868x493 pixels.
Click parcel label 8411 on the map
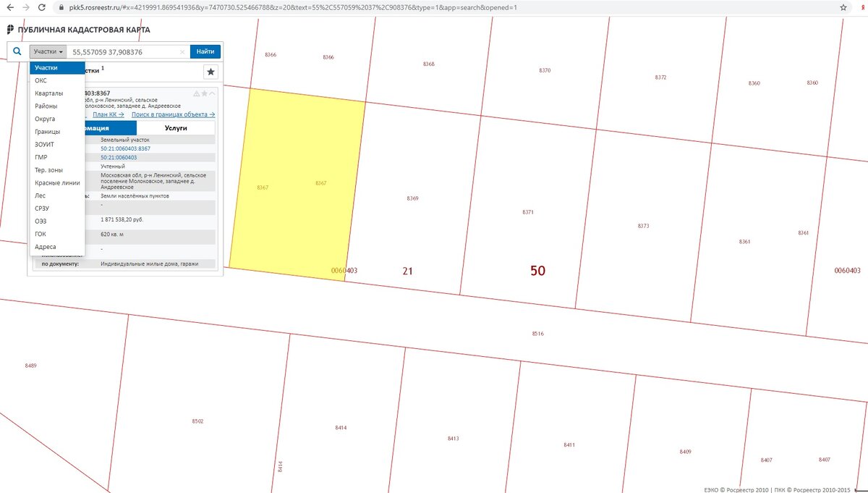[x=569, y=444]
